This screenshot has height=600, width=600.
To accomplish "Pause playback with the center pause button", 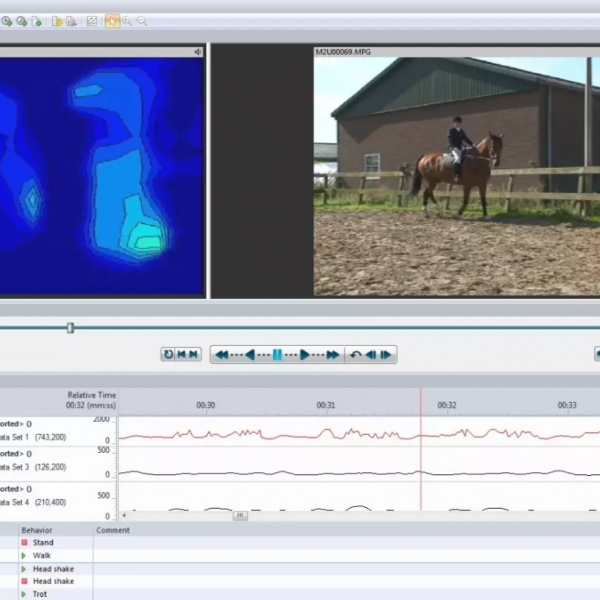I will coord(277,354).
